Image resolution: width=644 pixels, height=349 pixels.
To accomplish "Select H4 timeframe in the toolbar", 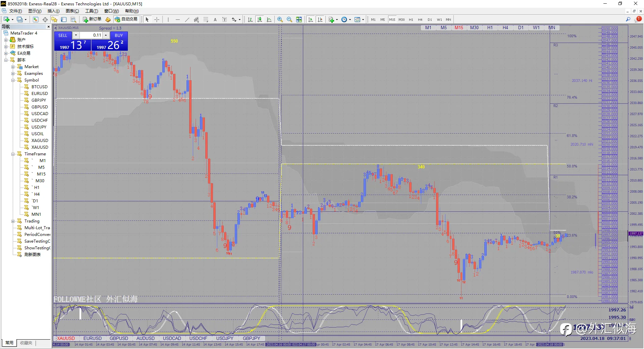I will click(x=420, y=19).
